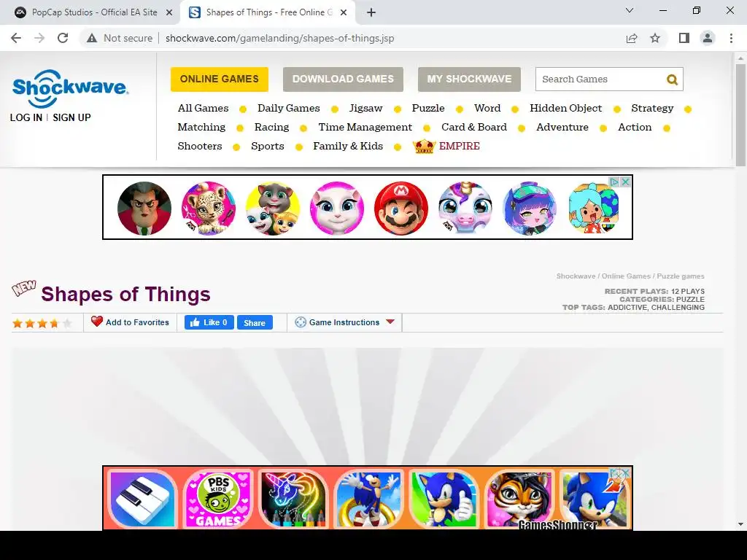
Task: Reload the current page
Action: pos(63,38)
